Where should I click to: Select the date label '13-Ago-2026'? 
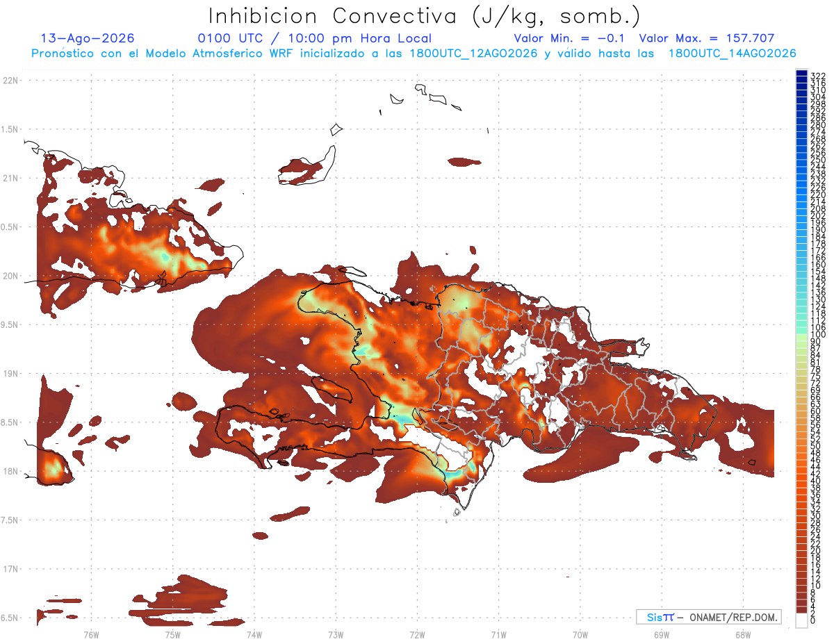(x=88, y=38)
